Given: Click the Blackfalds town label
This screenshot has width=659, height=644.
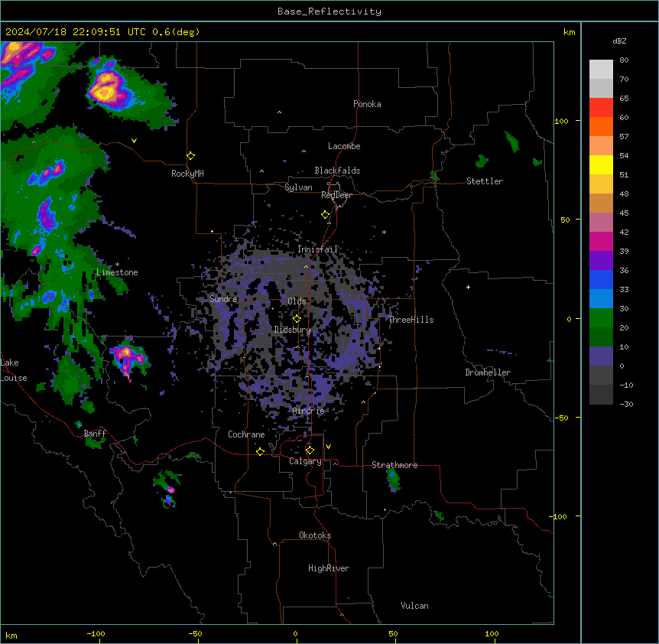Looking at the screenshot, I should pos(337,171).
